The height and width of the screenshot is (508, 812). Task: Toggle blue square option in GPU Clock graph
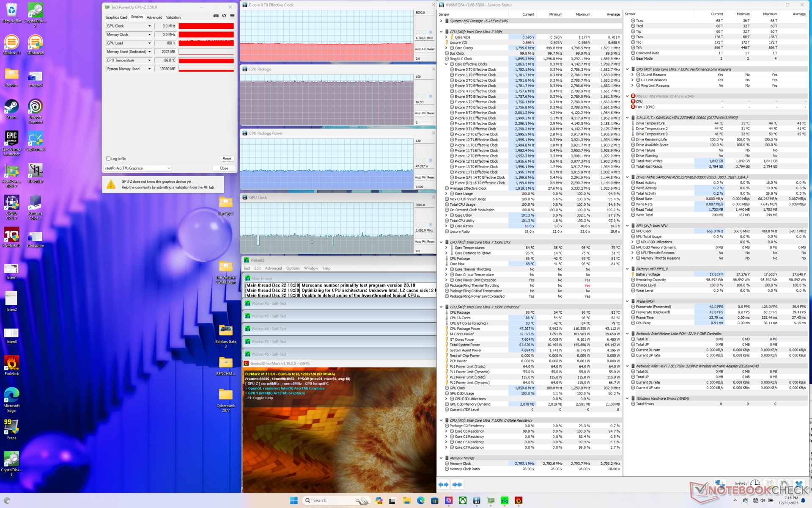(431, 225)
